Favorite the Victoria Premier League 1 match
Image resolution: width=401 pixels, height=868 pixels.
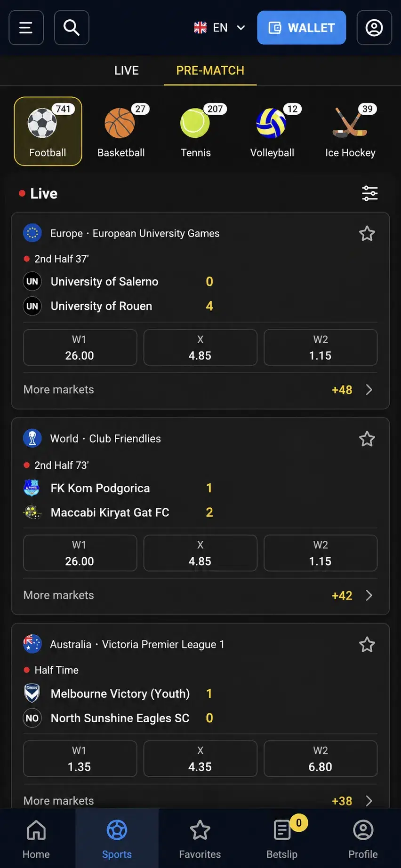[367, 644]
